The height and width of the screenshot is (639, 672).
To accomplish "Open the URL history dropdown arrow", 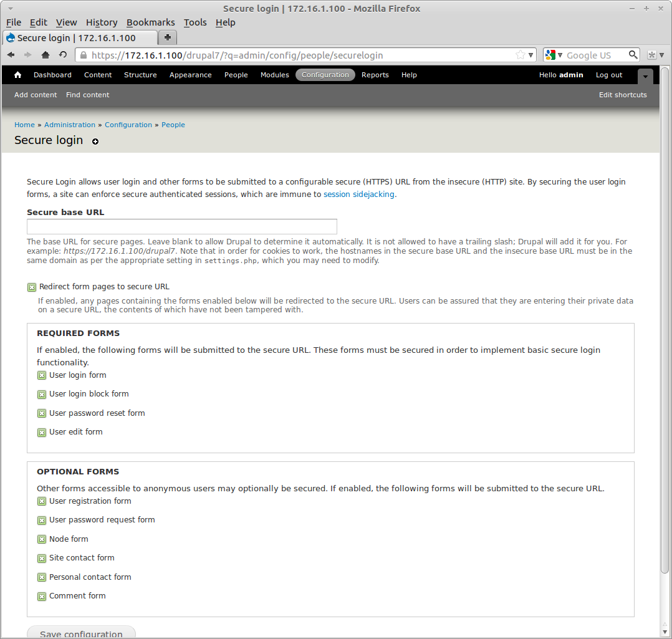I will (x=530, y=55).
